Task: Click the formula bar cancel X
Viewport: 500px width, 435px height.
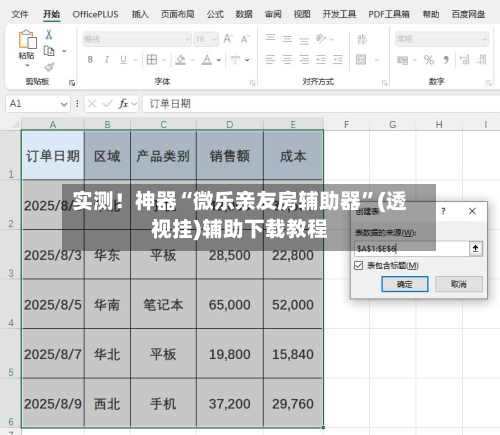Action: click(92, 104)
